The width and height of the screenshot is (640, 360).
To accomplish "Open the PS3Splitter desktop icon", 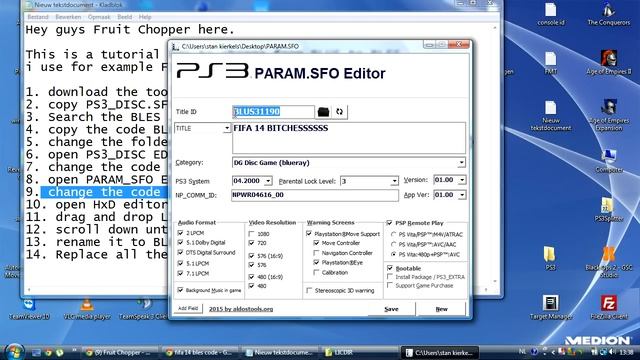I will pyautogui.click(x=609, y=210).
